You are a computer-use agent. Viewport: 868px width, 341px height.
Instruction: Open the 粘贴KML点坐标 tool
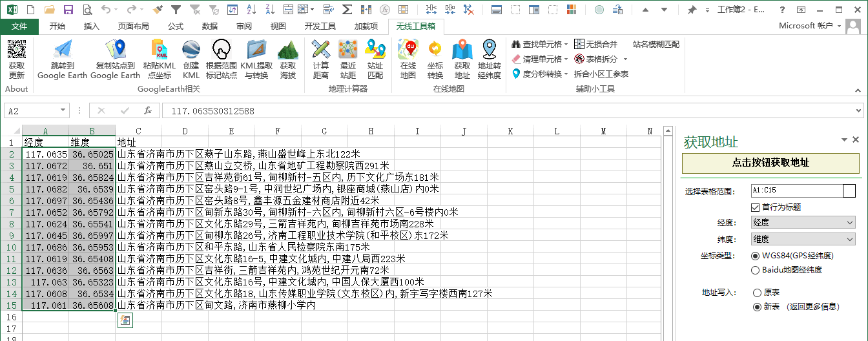pos(159,49)
